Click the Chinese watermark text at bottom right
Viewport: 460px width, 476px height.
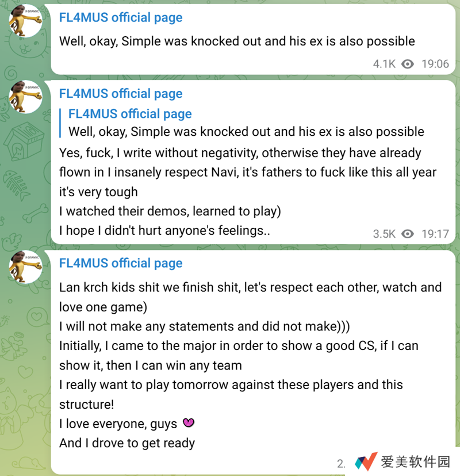pyautogui.click(x=415, y=462)
